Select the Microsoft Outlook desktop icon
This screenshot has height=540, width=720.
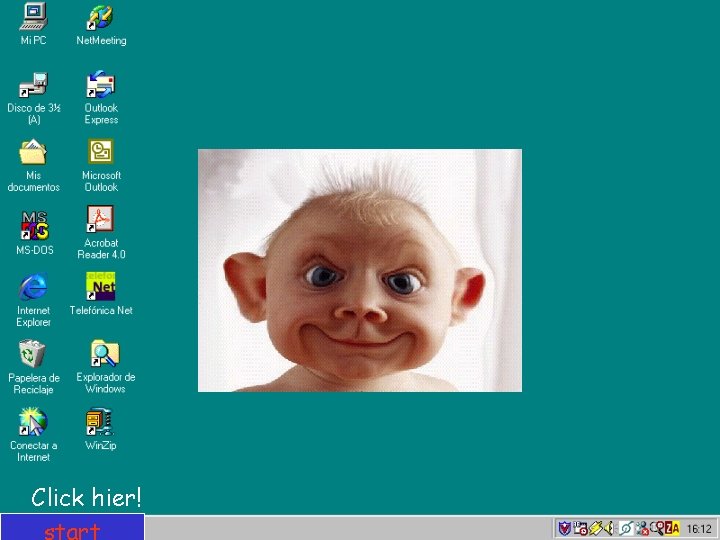[x=101, y=152]
